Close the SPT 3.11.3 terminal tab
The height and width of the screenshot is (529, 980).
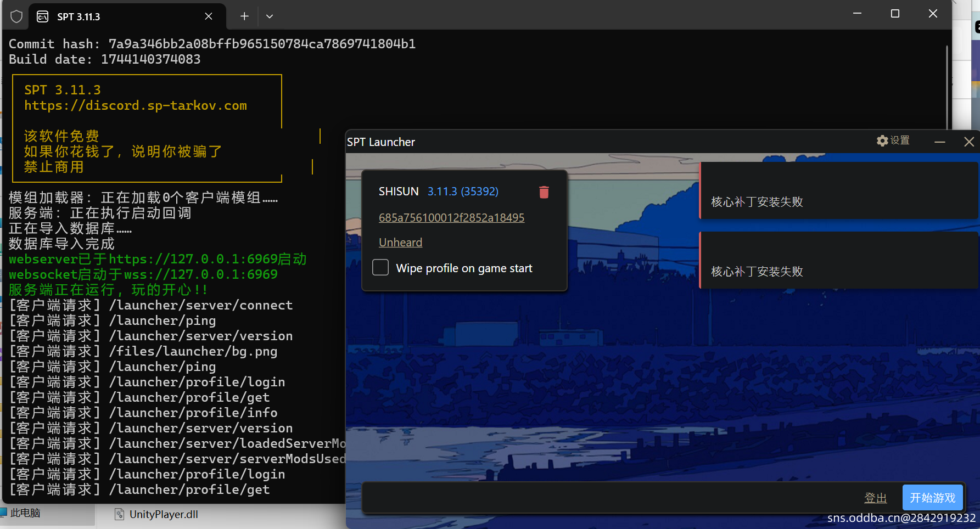coord(209,16)
